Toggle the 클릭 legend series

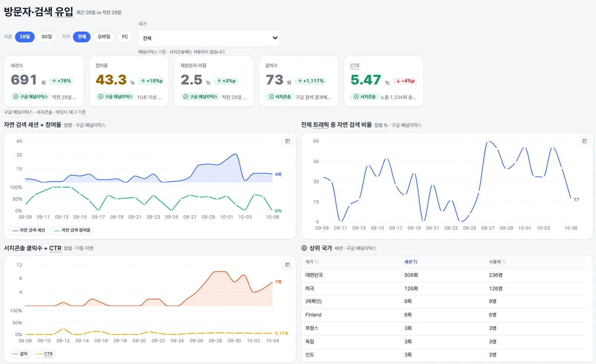(x=20, y=354)
